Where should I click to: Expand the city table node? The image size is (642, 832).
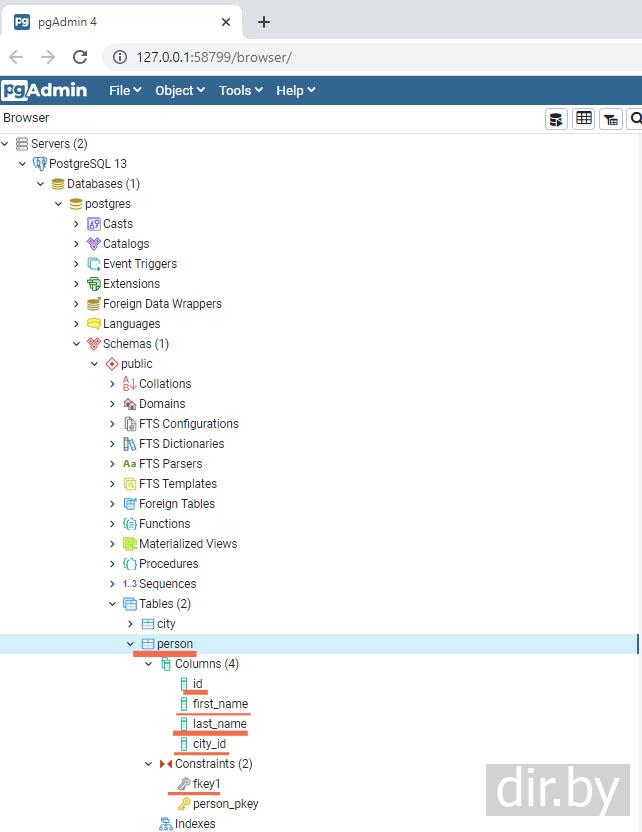tap(130, 624)
